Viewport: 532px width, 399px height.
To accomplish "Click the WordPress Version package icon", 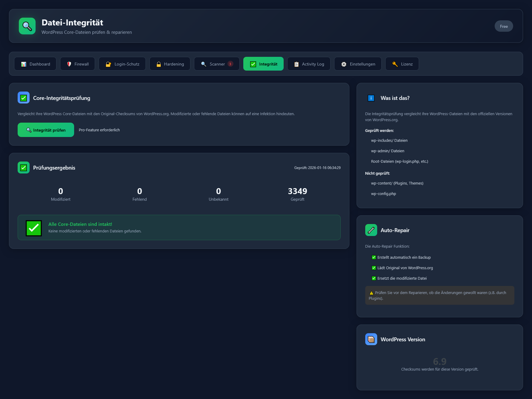I will coord(371,339).
